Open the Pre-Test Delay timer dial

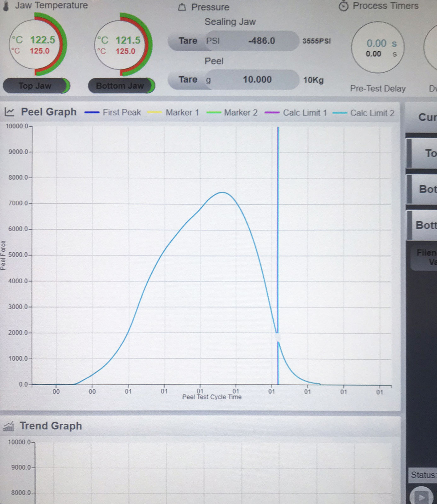point(378,48)
